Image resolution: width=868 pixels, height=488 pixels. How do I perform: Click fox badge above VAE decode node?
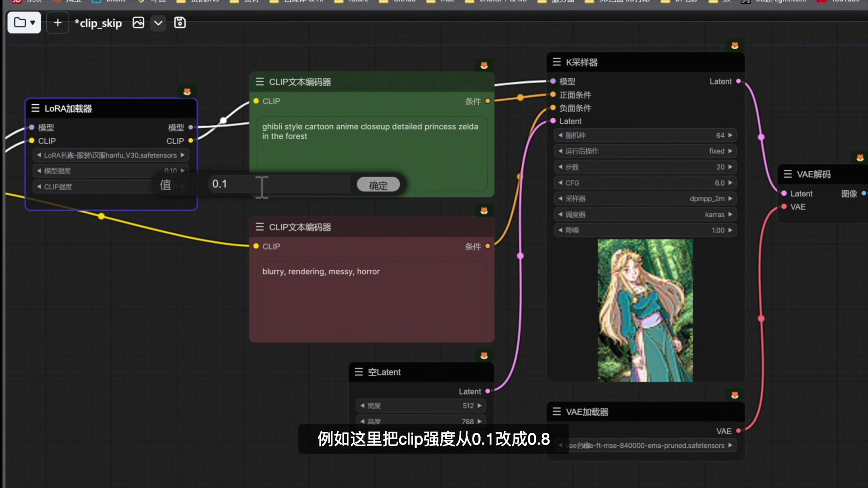pos(860,158)
